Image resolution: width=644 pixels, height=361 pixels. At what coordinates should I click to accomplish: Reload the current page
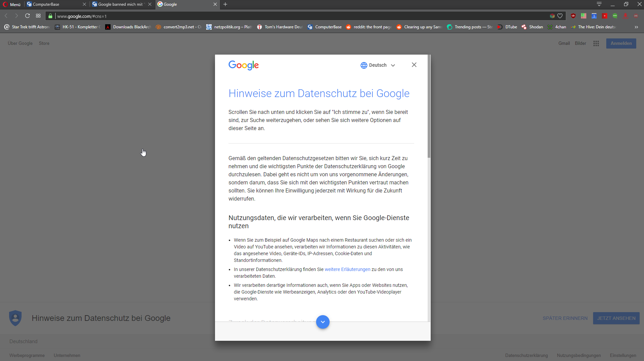[x=27, y=16]
